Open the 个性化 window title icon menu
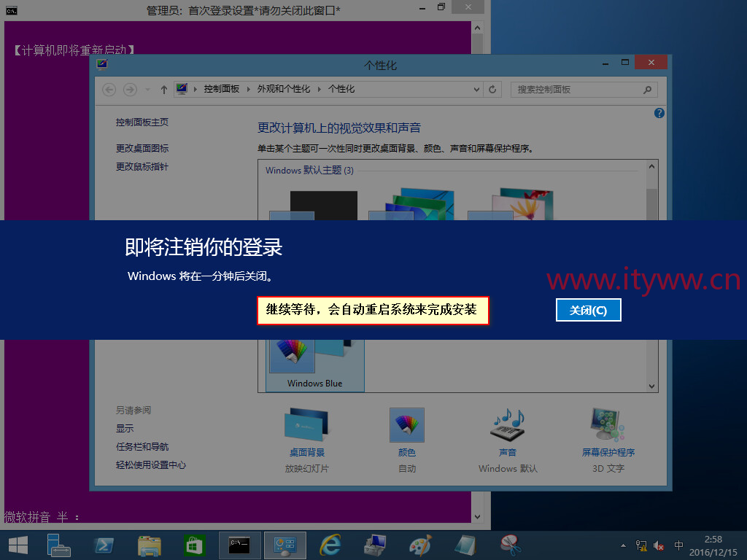 (102, 63)
